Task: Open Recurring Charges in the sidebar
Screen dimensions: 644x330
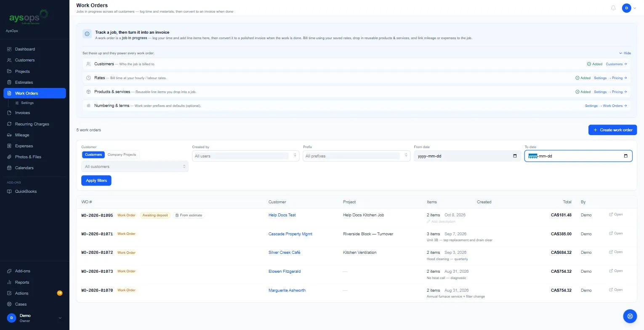Action: click(35, 124)
